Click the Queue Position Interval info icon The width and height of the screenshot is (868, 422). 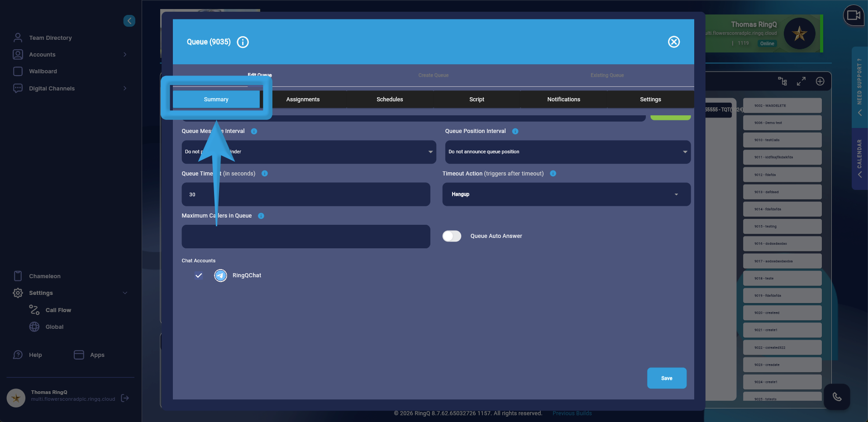pyautogui.click(x=515, y=131)
